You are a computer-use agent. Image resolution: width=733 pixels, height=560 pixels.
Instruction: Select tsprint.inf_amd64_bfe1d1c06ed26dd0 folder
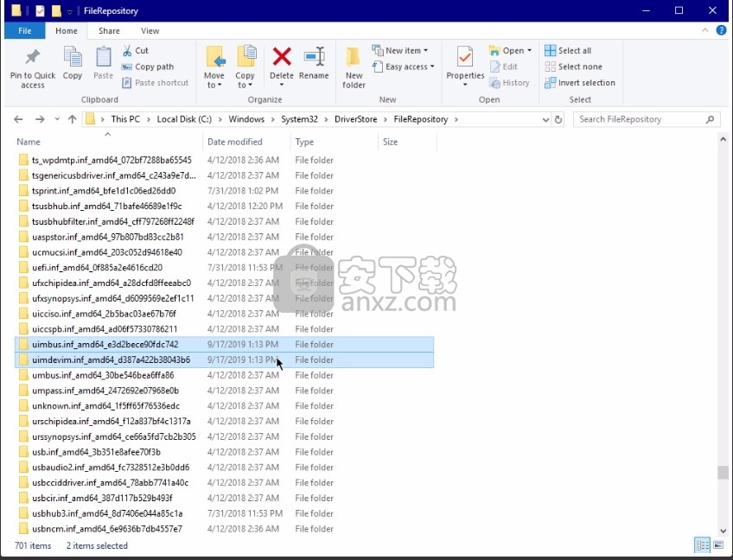pyautogui.click(x=225, y=191)
